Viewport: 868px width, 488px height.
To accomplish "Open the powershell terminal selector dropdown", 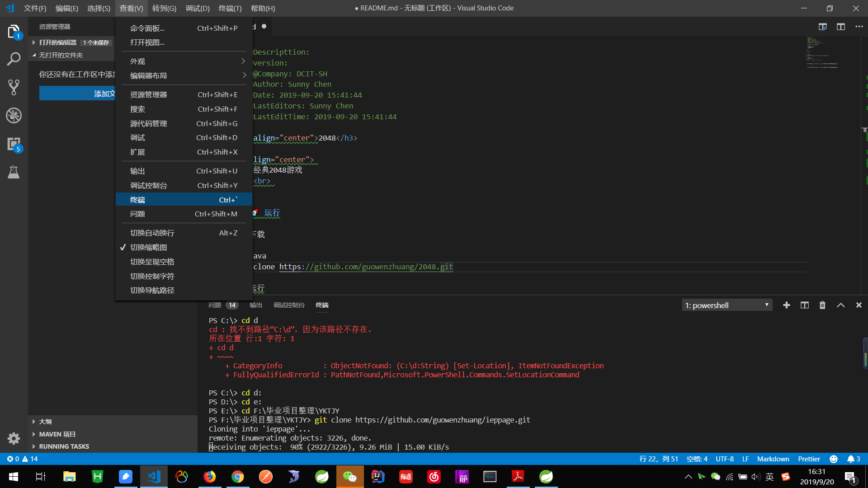I will 726,305.
